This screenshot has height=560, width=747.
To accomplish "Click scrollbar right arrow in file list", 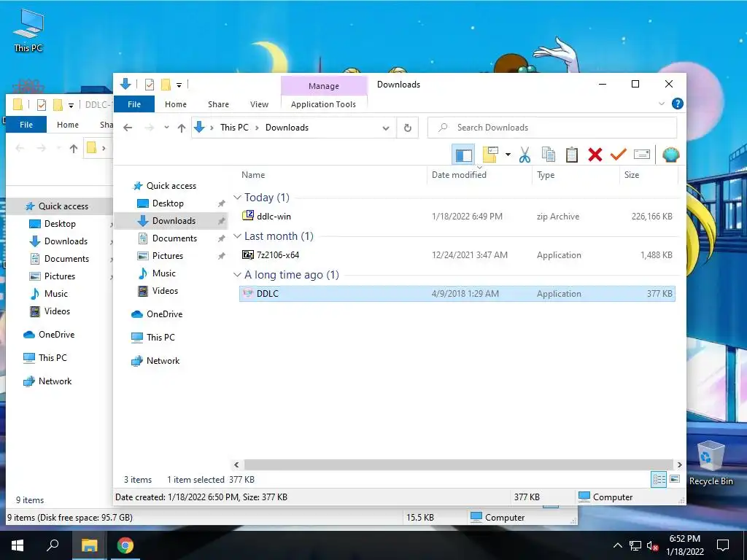I will (679, 464).
